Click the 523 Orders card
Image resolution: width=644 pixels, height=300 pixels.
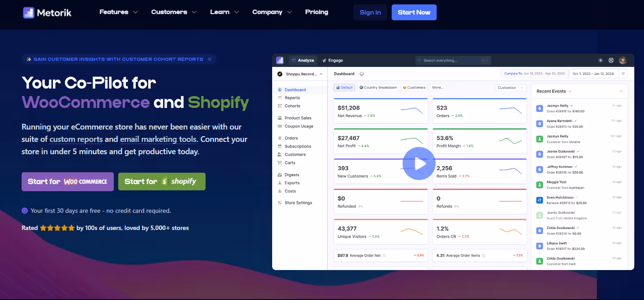[x=479, y=111]
